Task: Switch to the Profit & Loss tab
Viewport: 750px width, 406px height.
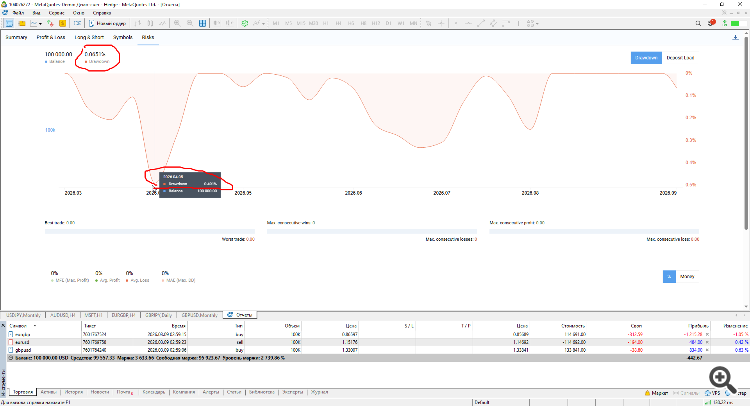Action: tap(51, 37)
